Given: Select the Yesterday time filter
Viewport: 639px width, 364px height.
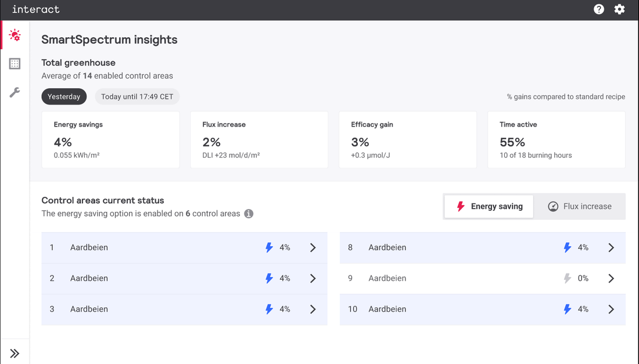Looking at the screenshot, I should [x=64, y=96].
